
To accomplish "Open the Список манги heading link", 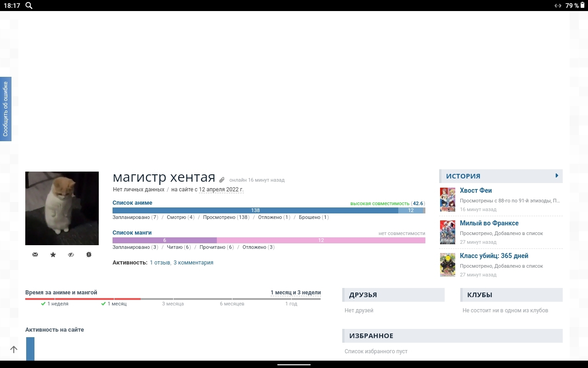I will click(132, 233).
